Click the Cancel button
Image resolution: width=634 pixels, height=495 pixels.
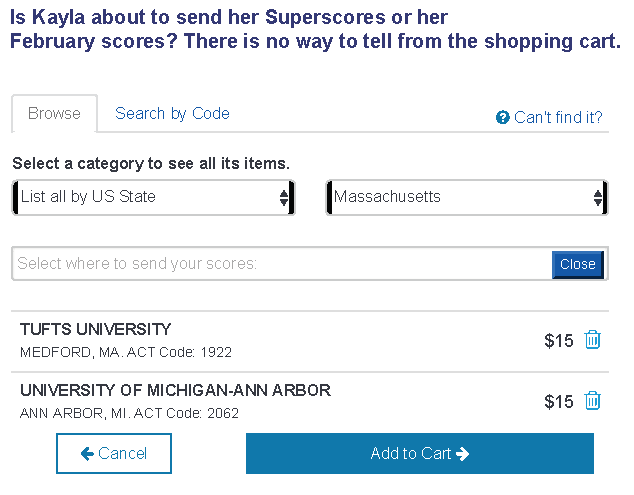pos(114,453)
